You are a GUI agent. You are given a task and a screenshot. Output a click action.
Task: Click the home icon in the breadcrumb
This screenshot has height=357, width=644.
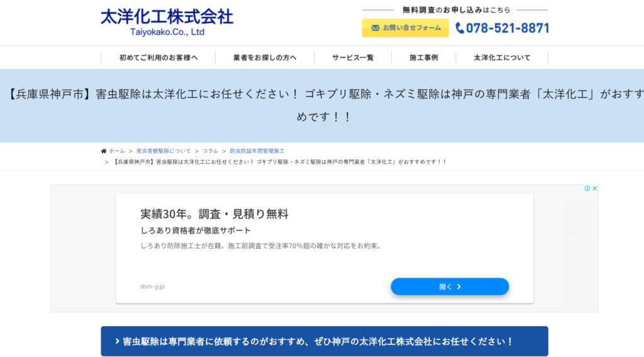[104, 151]
